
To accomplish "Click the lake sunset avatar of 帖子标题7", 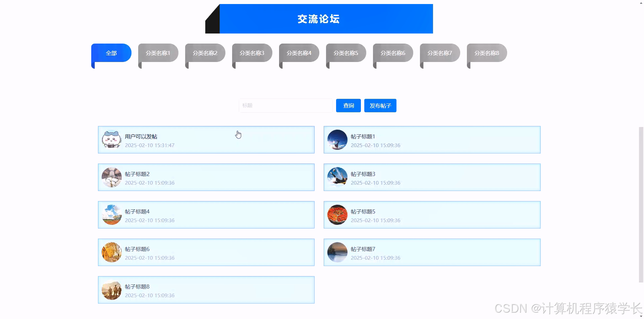I will [337, 252].
